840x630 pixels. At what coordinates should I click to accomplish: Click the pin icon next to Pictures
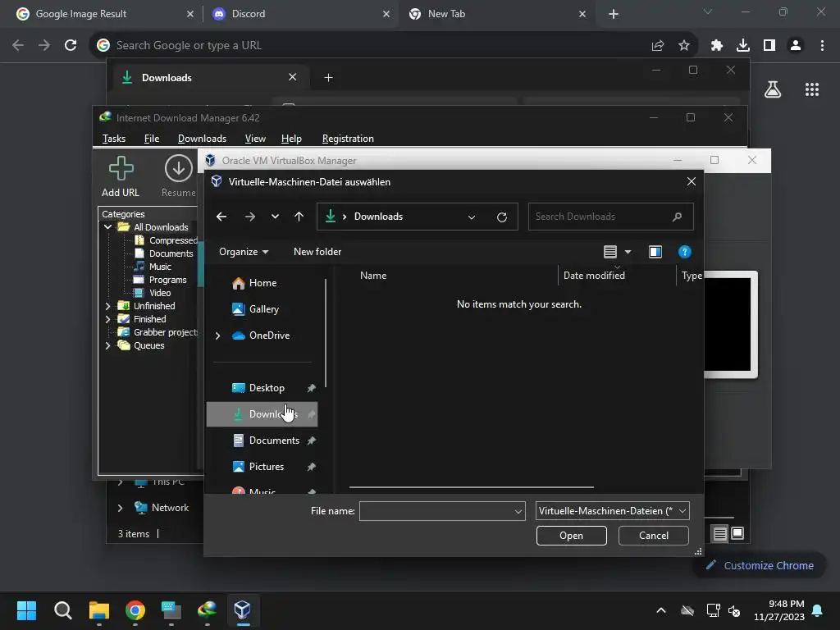(x=311, y=467)
